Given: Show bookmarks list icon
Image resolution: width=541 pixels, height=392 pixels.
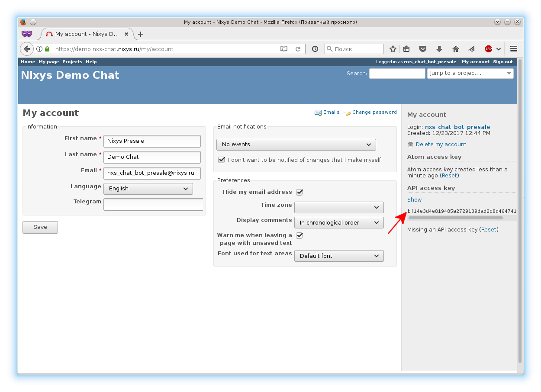Looking at the screenshot, I should click(x=406, y=49).
